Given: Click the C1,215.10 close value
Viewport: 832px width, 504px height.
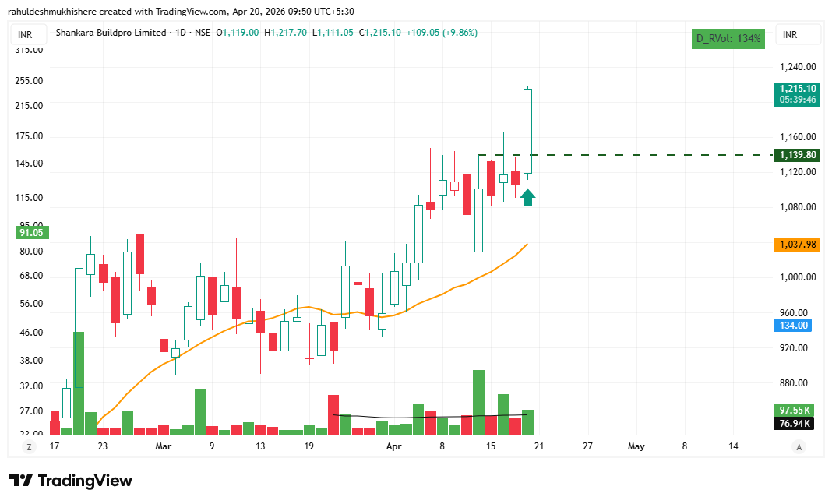Looking at the screenshot, I should point(380,33).
